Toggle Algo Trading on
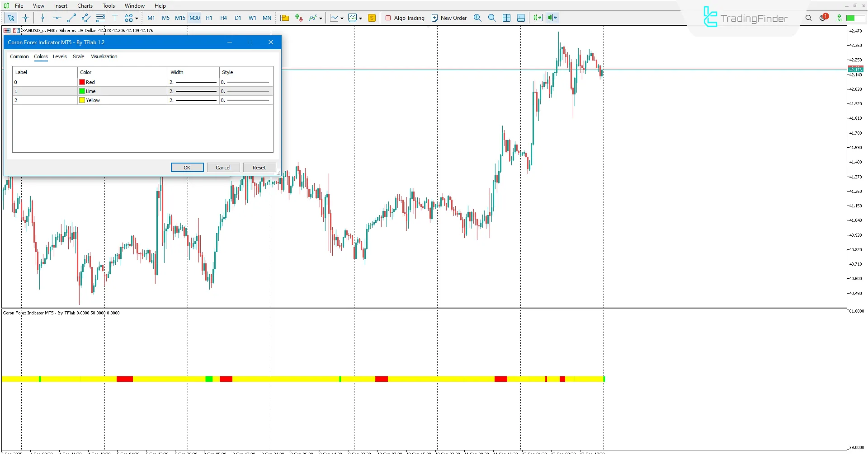This screenshot has width=868, height=454. coord(405,18)
